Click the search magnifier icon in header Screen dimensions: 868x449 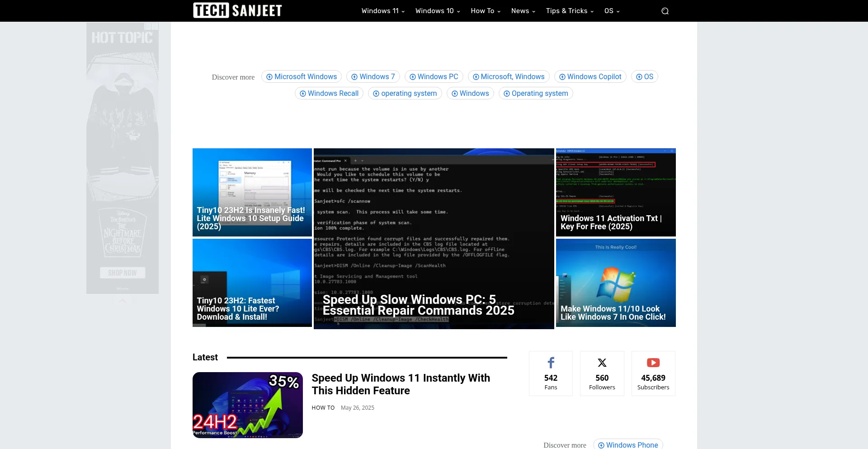tap(665, 11)
